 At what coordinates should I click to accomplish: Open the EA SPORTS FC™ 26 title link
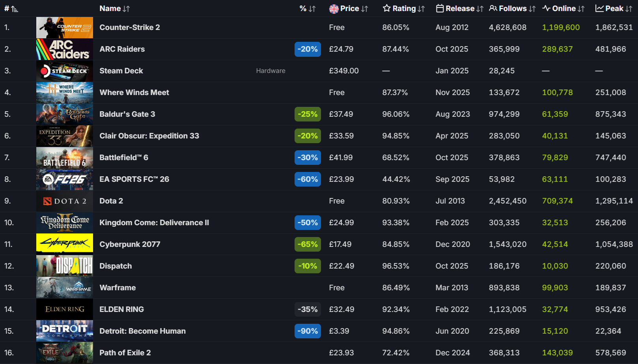coord(134,179)
